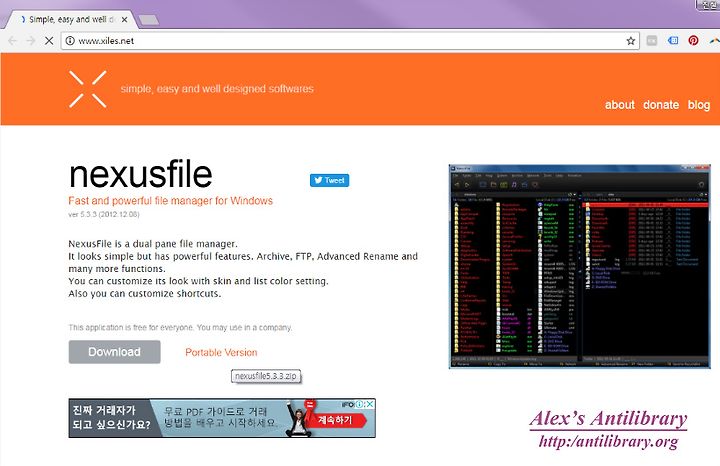Open the about page link
Image resolution: width=720 pixels, height=466 pixels.
[x=619, y=105]
